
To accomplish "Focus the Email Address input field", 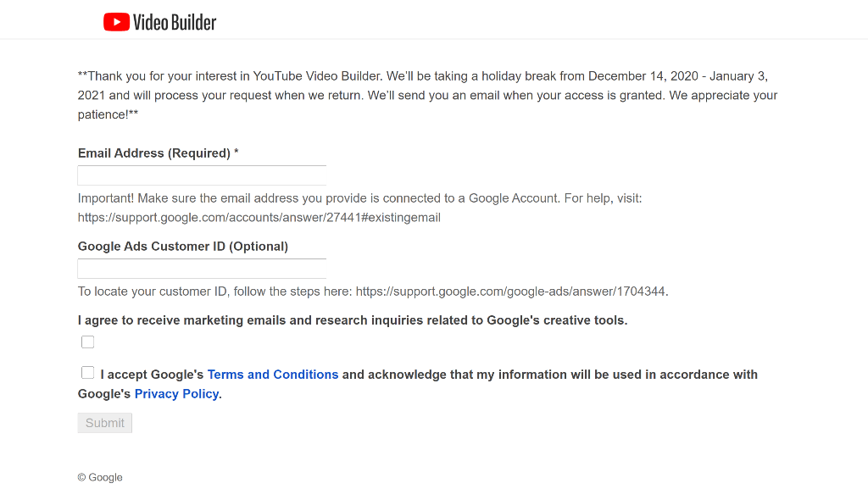I will tap(202, 175).
